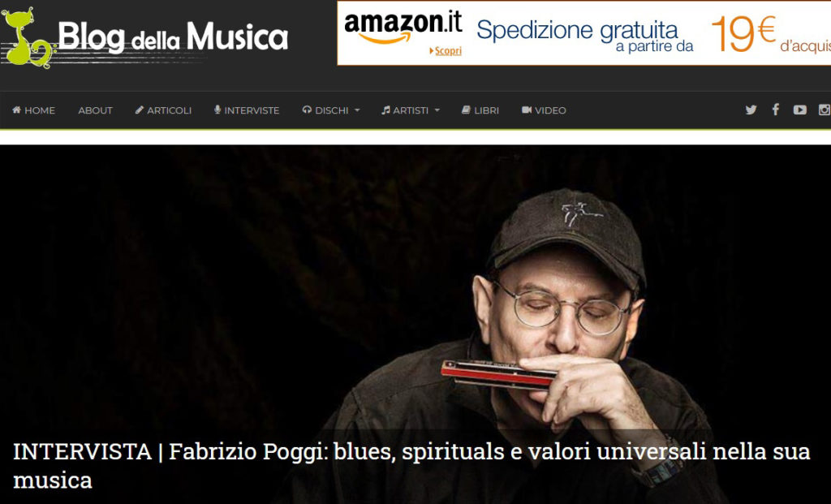This screenshot has width=831, height=504.
Task: Click the book icon beside LIBRI
Action: 466,110
